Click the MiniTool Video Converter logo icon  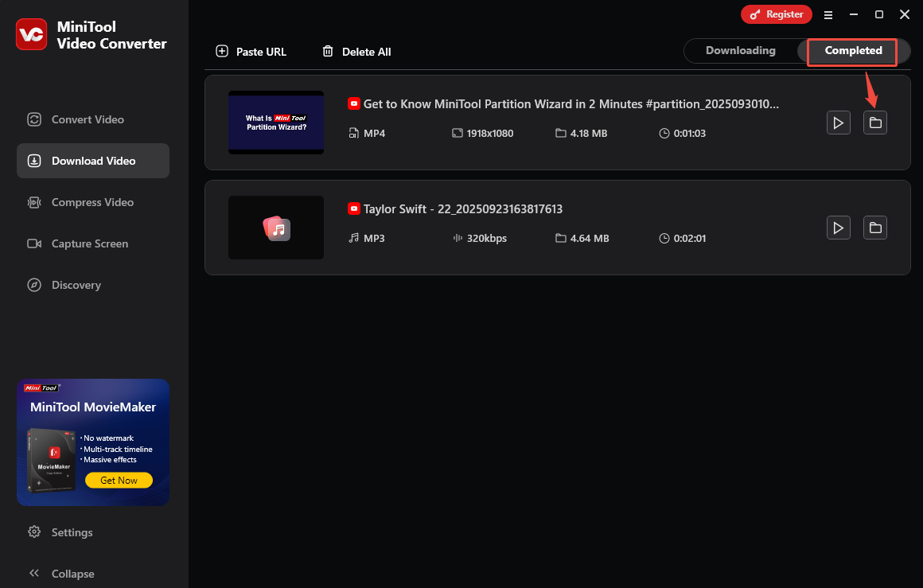[x=31, y=34]
